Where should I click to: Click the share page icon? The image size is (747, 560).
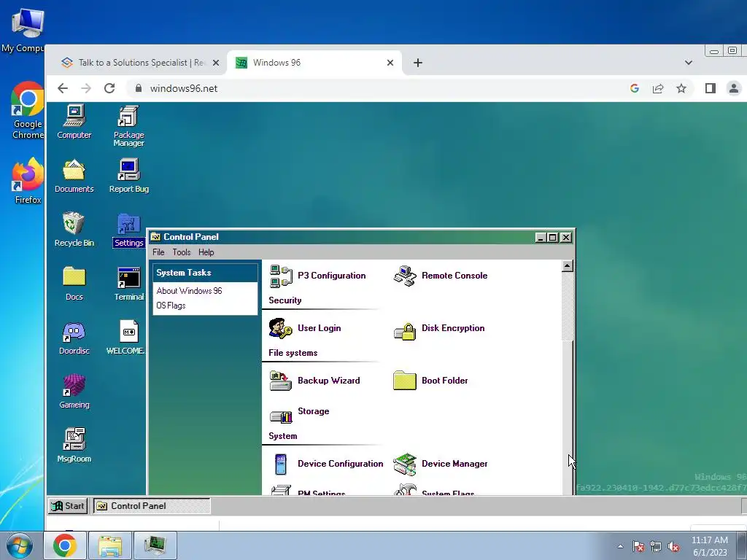658,88
